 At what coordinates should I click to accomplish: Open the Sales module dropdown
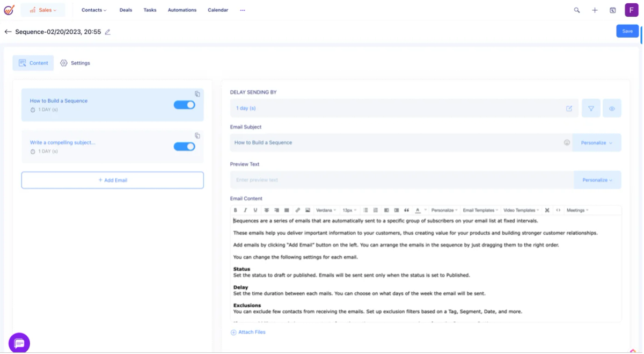(x=43, y=10)
